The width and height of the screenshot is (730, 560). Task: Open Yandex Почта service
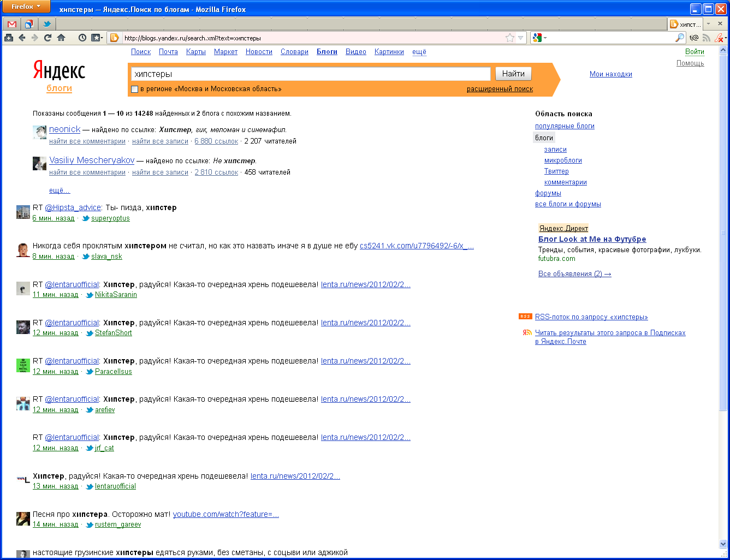click(168, 52)
